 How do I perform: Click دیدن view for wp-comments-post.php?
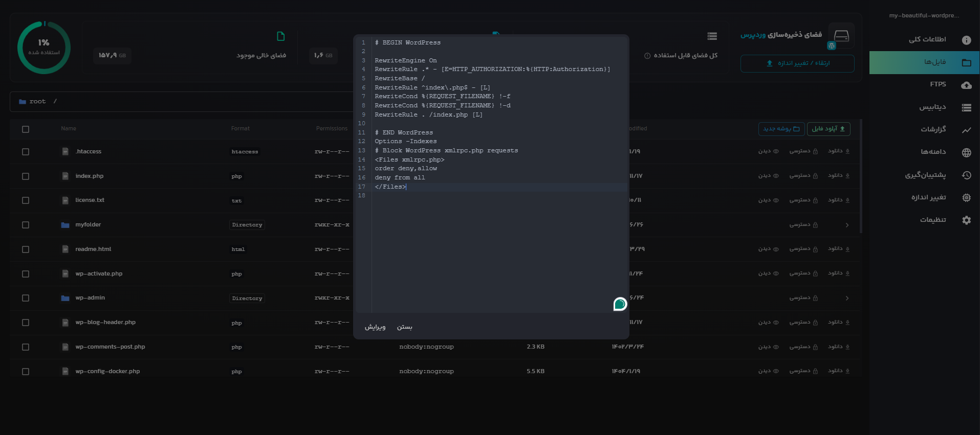pyautogui.click(x=769, y=347)
